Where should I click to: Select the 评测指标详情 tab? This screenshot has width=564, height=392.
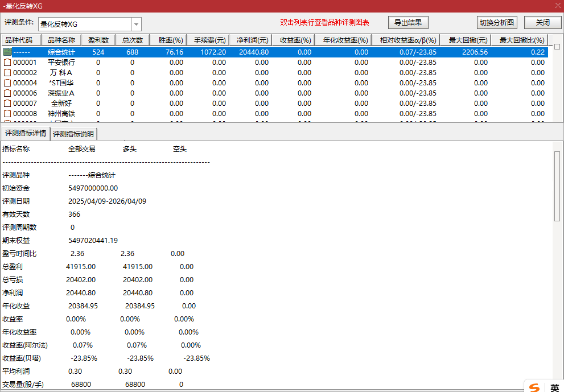[x=26, y=133]
